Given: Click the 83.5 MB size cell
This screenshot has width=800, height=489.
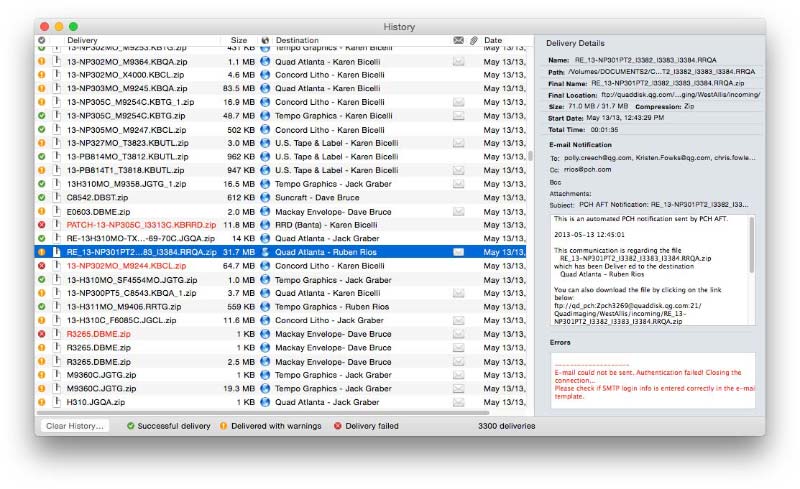Looking at the screenshot, I should [239, 88].
